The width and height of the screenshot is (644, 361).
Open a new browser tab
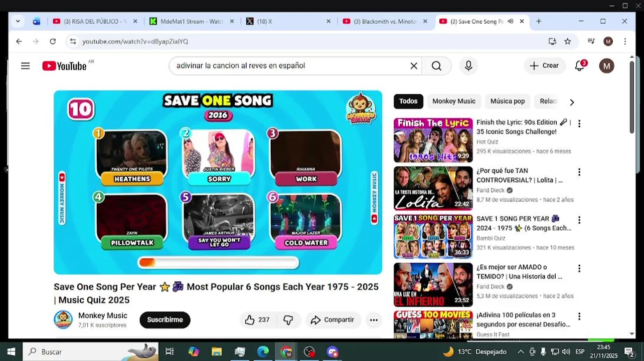[x=539, y=22]
